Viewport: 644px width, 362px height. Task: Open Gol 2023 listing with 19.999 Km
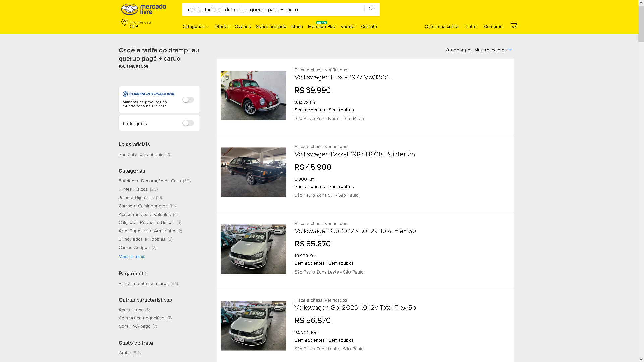click(x=355, y=231)
